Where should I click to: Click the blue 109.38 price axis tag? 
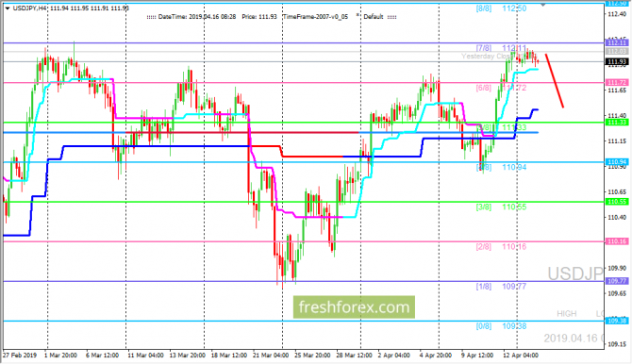[617, 321]
